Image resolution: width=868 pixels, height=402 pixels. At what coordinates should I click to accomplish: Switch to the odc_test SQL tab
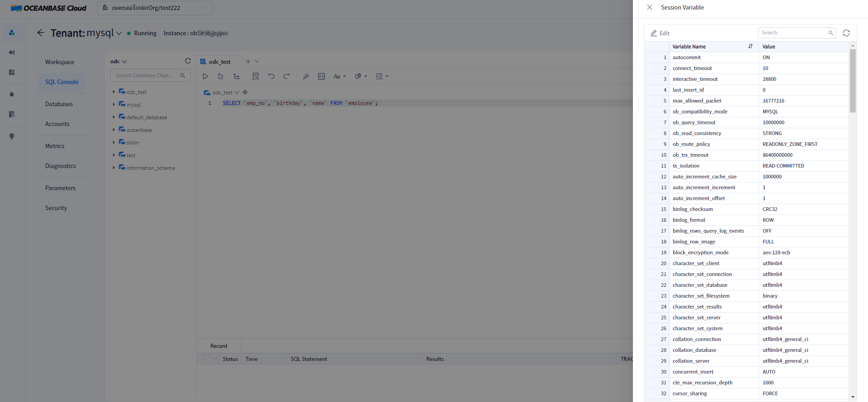click(x=220, y=62)
